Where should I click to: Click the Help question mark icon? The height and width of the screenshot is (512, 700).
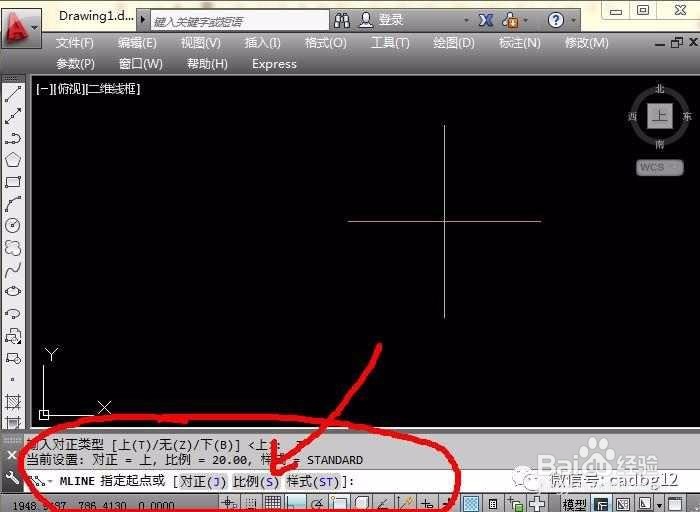pos(555,20)
